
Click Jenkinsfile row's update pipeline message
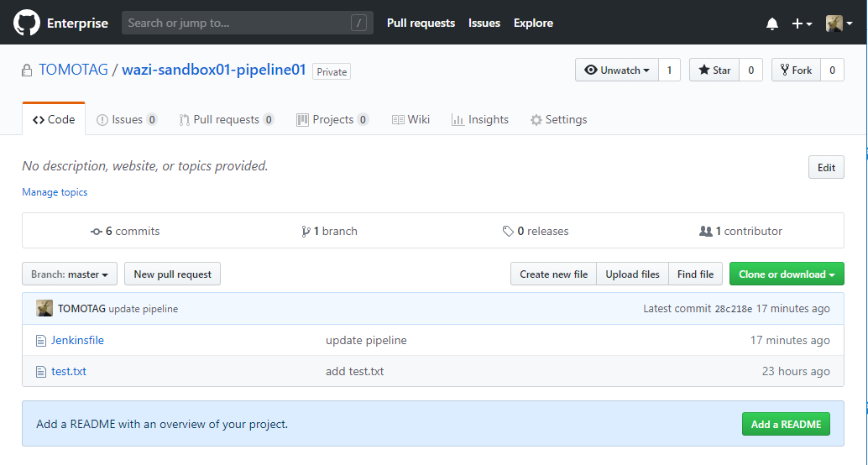[366, 341]
